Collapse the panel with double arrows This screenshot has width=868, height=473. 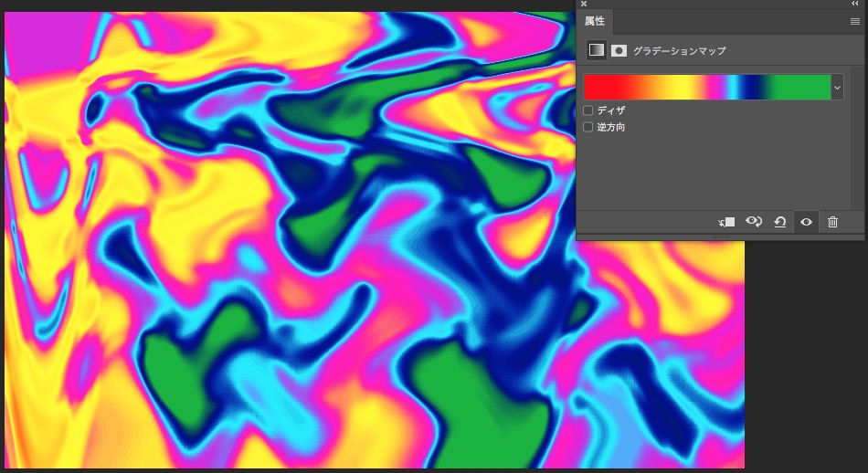point(855,4)
